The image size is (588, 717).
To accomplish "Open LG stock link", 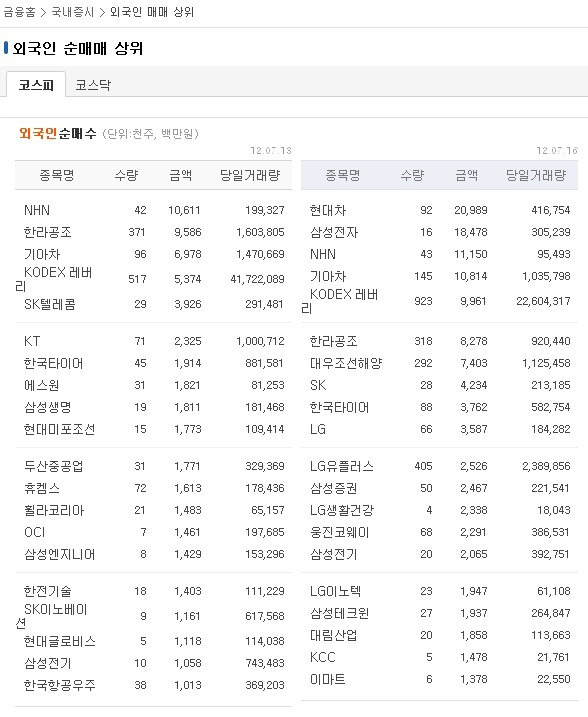I will tap(318, 429).
